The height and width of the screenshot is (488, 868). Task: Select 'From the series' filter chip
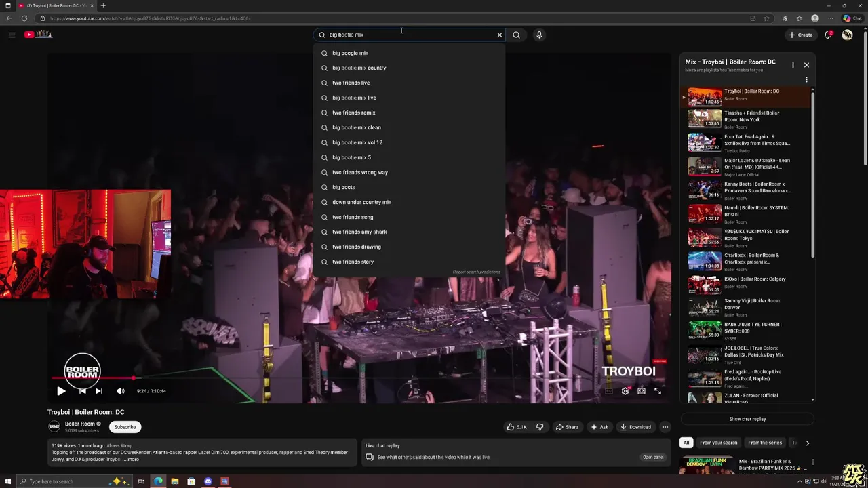(765, 443)
